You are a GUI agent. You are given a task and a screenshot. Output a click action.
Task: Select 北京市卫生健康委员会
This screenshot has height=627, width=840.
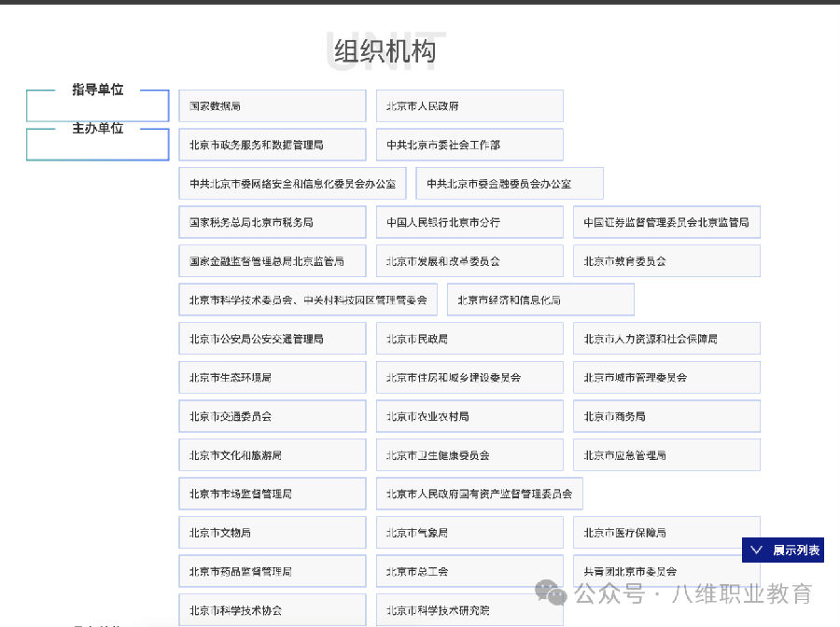[x=469, y=455]
